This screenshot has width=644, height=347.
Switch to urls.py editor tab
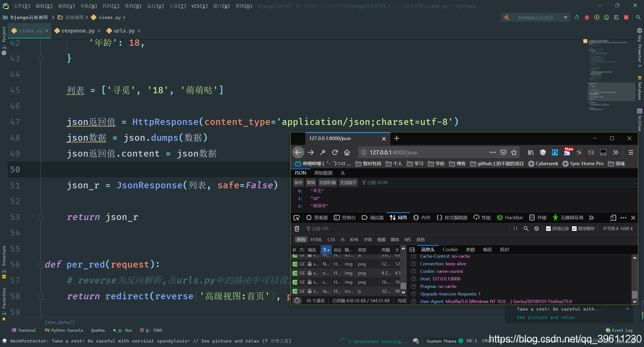pos(124,31)
